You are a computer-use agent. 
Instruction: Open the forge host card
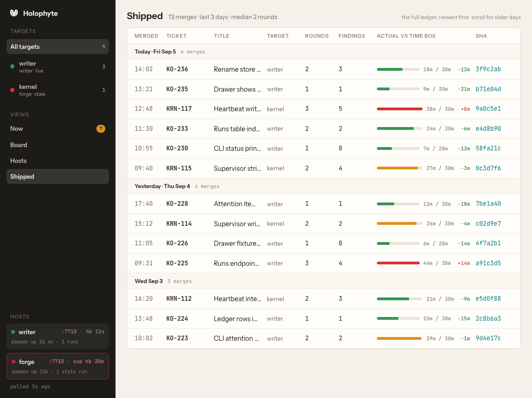[58, 366]
